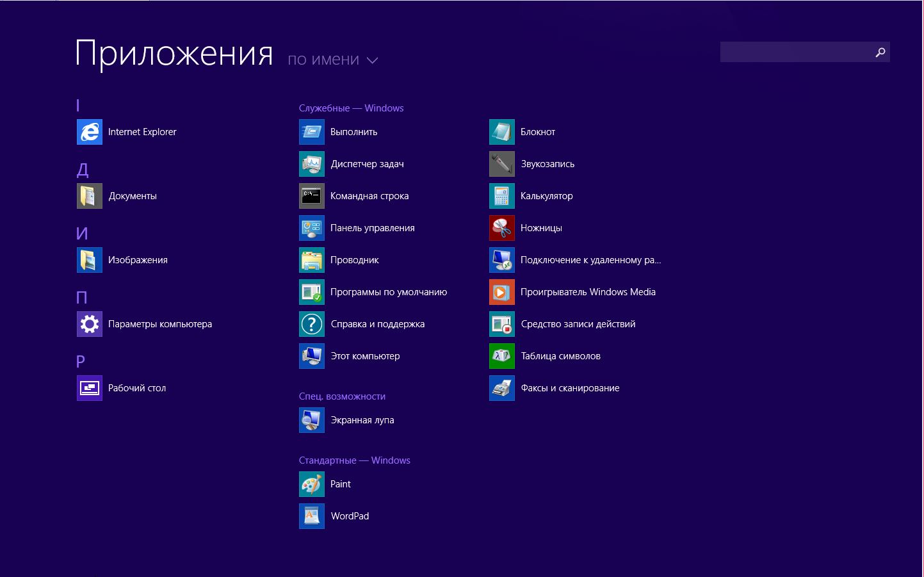This screenshot has height=577, width=924.
Task: Open the WordPad icon
Action: click(312, 516)
